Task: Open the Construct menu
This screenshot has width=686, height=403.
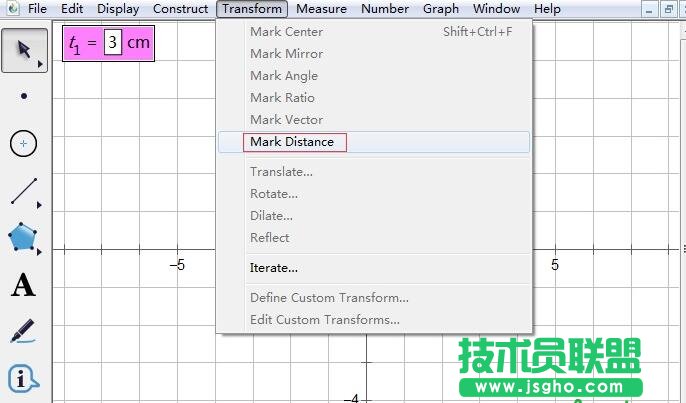Action: (x=180, y=9)
